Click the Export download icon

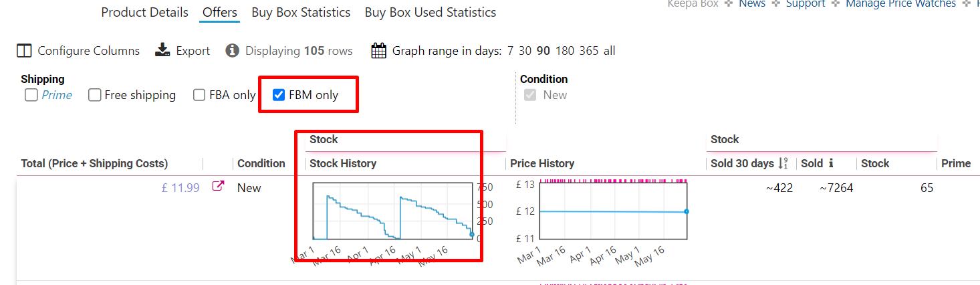pos(162,51)
